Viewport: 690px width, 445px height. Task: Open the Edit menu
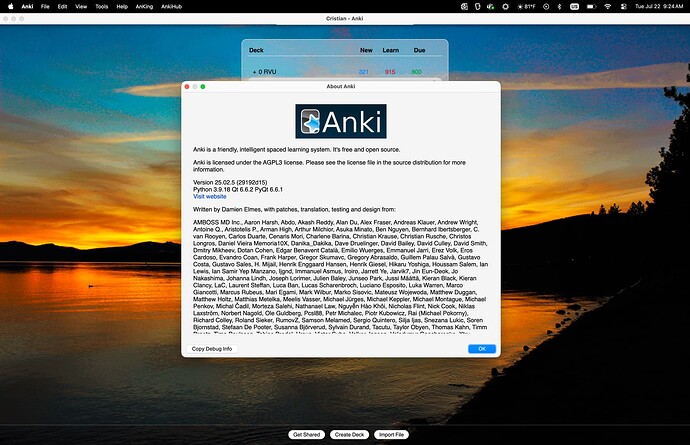[62, 7]
